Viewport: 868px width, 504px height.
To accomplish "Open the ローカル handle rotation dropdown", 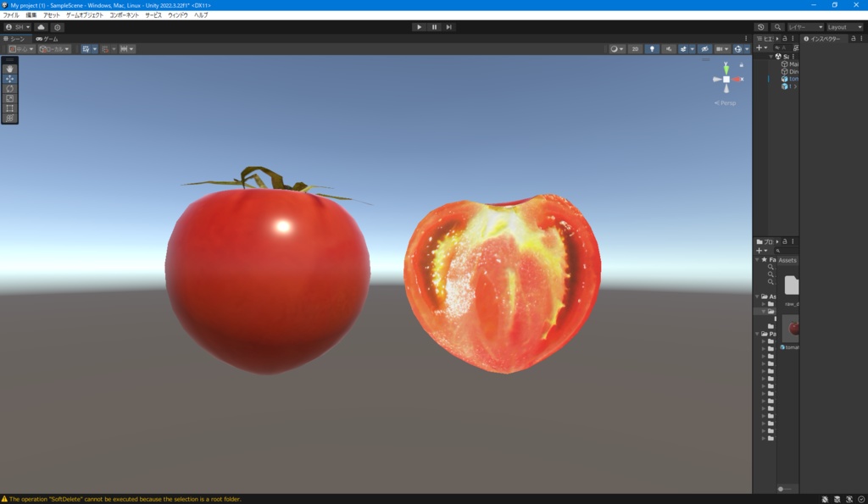I will tap(54, 49).
